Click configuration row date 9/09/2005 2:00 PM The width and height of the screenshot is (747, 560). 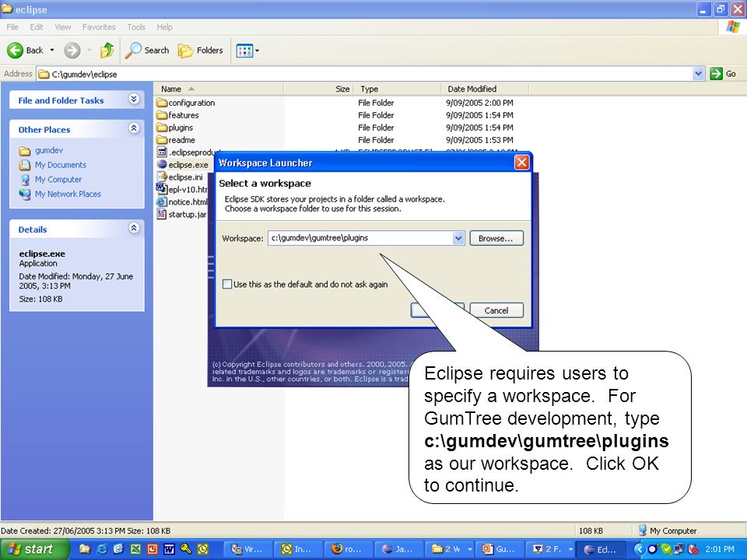click(x=479, y=103)
